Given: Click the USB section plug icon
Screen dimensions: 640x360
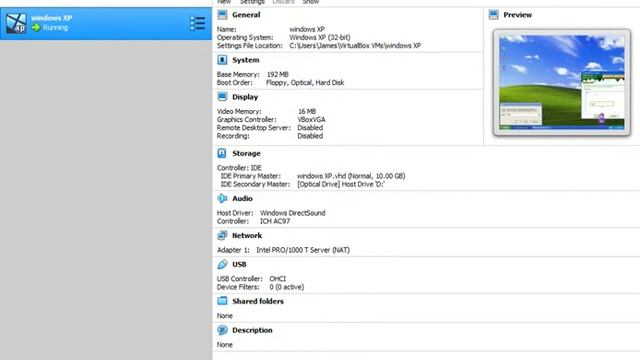Looking at the screenshot, I should coord(222,264).
